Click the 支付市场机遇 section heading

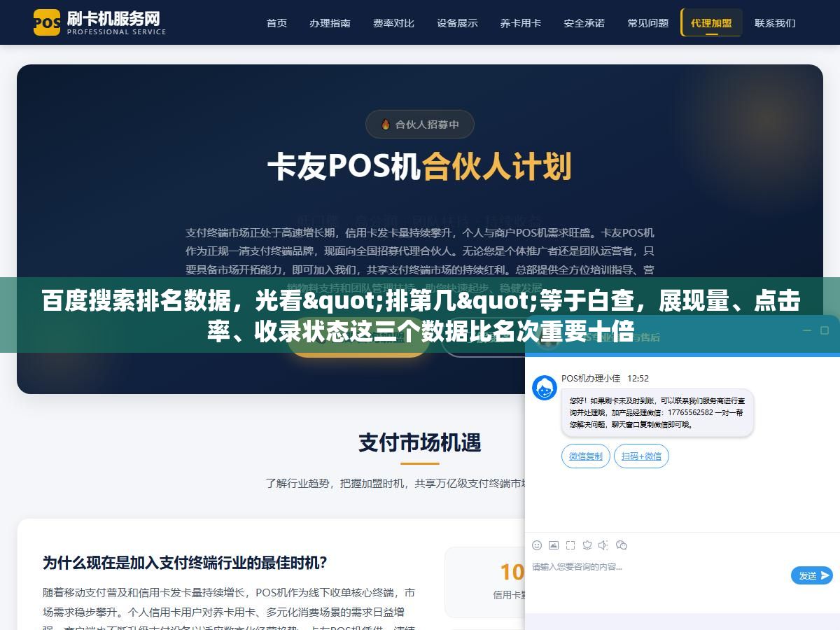click(420, 442)
